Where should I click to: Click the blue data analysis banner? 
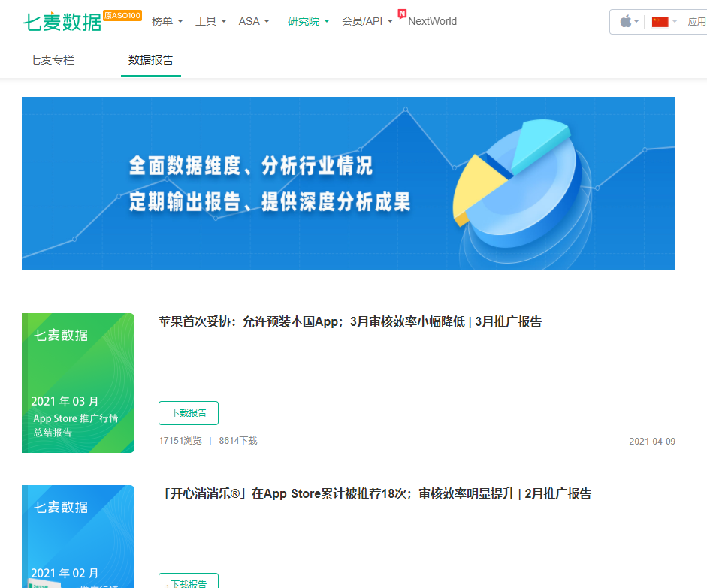(349, 183)
